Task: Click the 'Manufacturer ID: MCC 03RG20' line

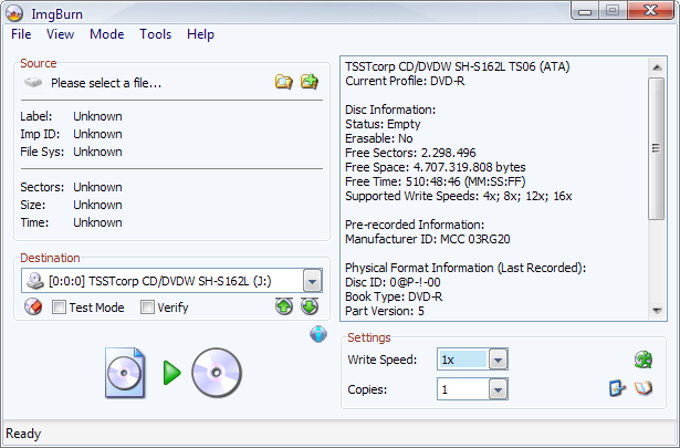Action: coord(427,239)
